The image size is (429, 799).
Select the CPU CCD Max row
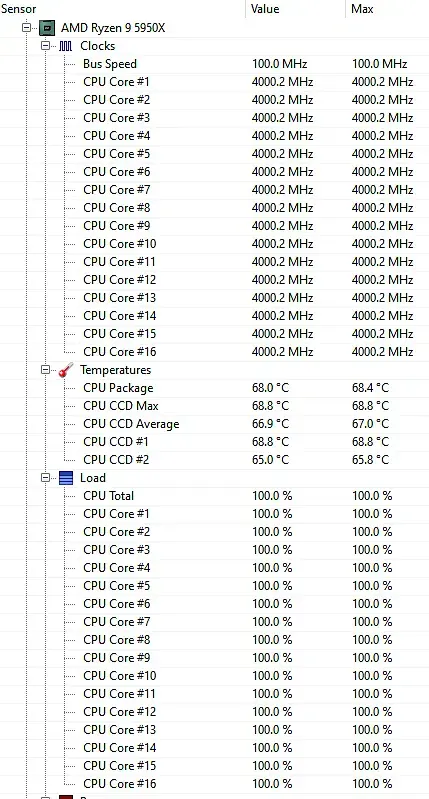point(214,406)
